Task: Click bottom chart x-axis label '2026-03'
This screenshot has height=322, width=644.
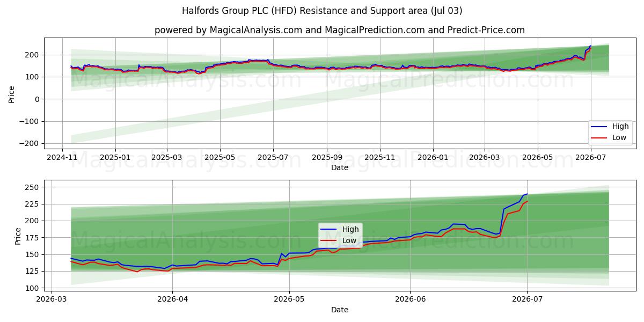Action: pos(52,299)
